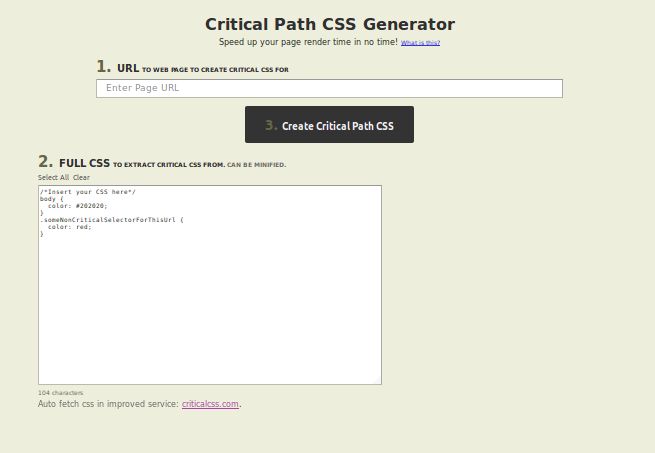Click the "2." step number beside FULL CSS

click(x=46, y=161)
